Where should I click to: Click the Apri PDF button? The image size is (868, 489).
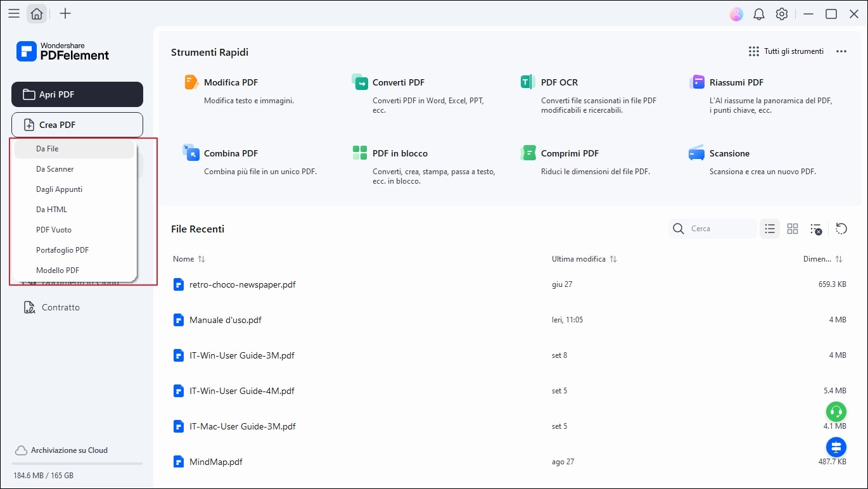point(77,94)
